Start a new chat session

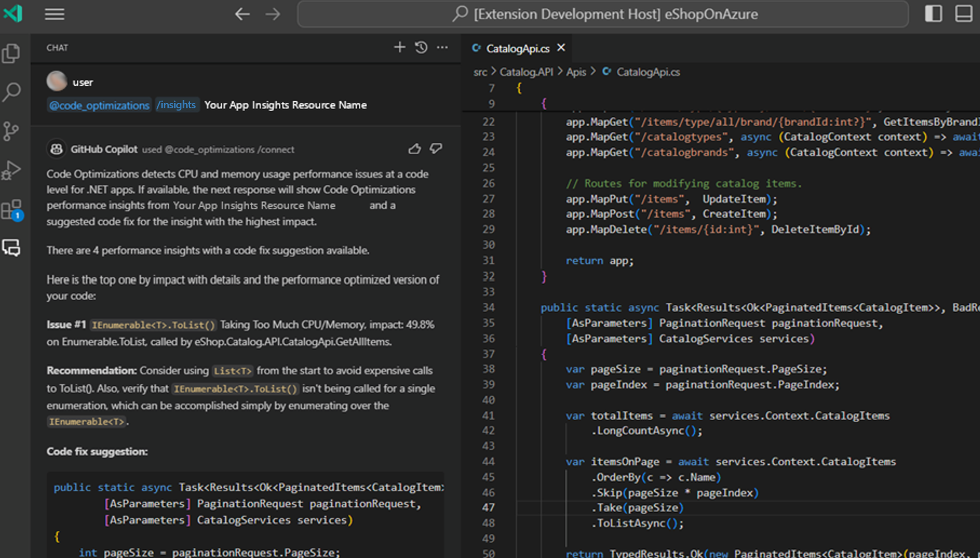[x=399, y=47]
